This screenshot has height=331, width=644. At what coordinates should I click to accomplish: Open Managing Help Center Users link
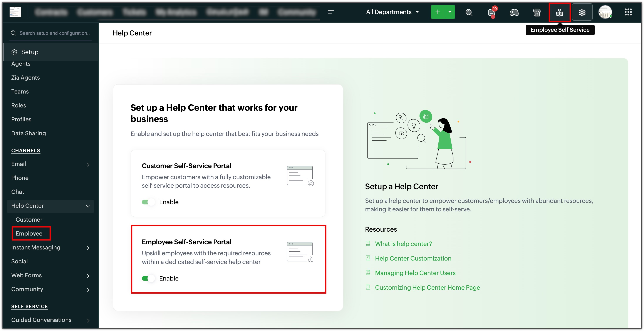pos(415,273)
